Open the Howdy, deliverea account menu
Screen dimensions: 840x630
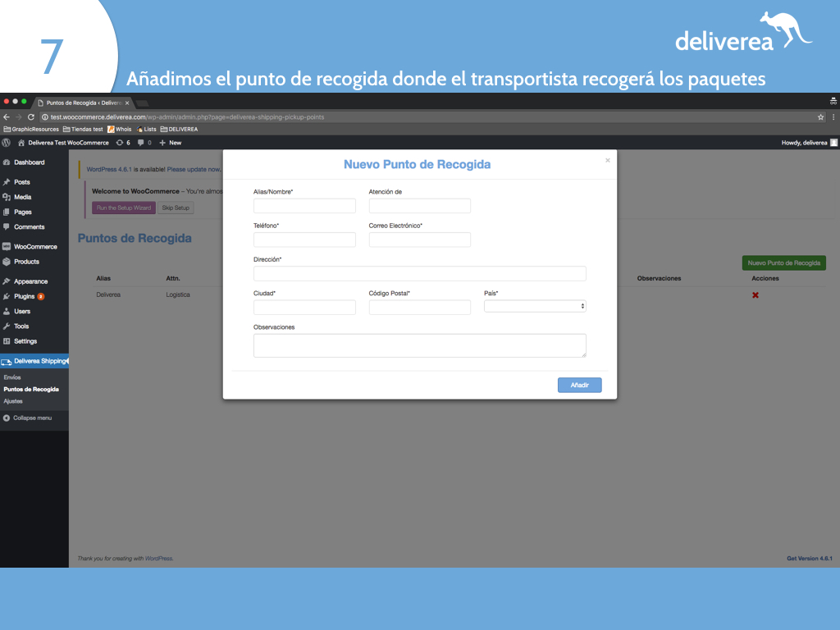pyautogui.click(x=809, y=143)
